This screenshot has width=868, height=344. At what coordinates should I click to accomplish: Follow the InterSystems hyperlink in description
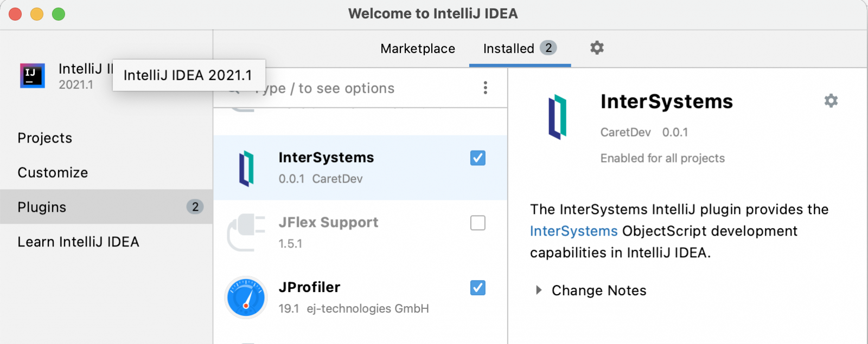tap(573, 231)
